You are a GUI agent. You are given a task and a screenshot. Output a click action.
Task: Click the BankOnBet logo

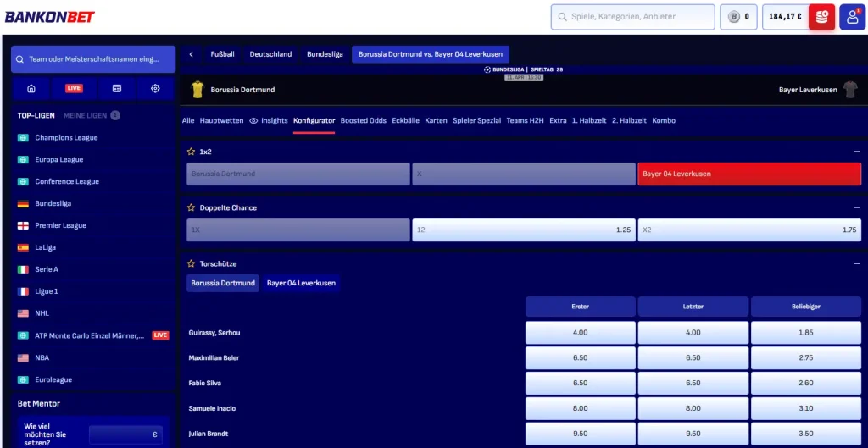[x=50, y=17]
